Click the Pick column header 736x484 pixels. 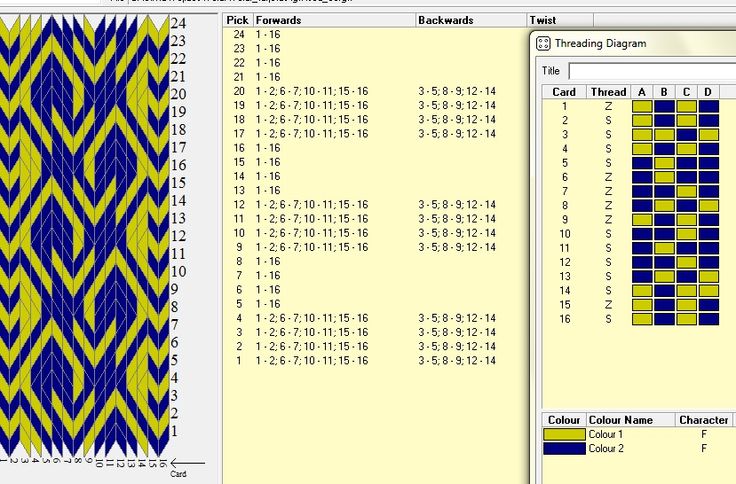(238, 20)
